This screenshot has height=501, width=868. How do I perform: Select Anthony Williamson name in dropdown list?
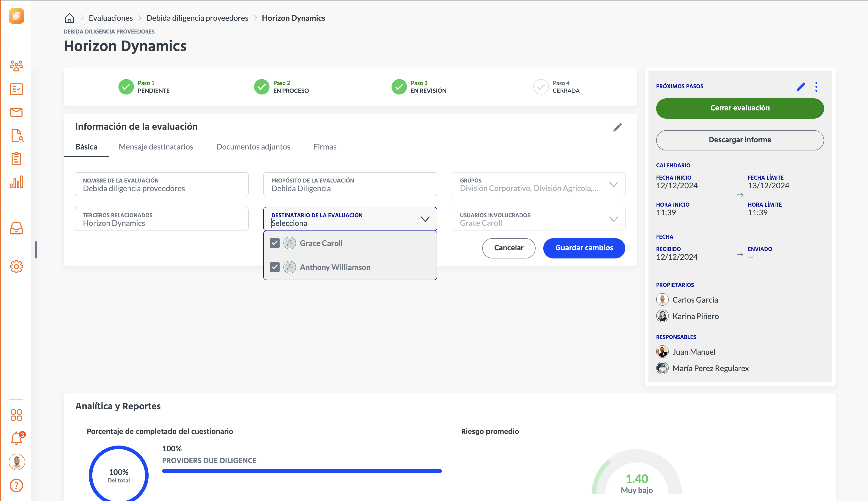[335, 267]
